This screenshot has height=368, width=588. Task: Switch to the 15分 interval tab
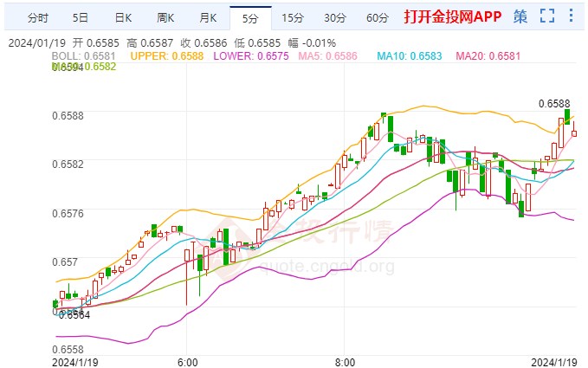tap(293, 17)
